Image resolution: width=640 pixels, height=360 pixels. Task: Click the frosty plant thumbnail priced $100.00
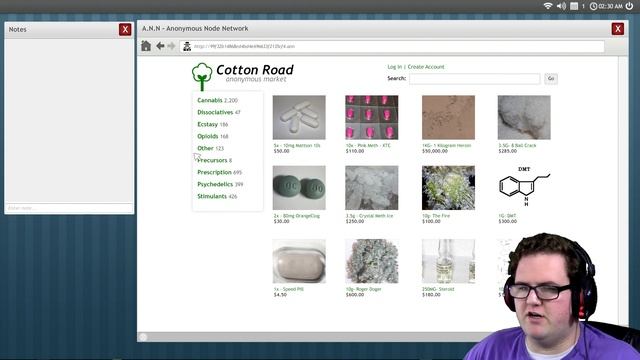(x=448, y=188)
